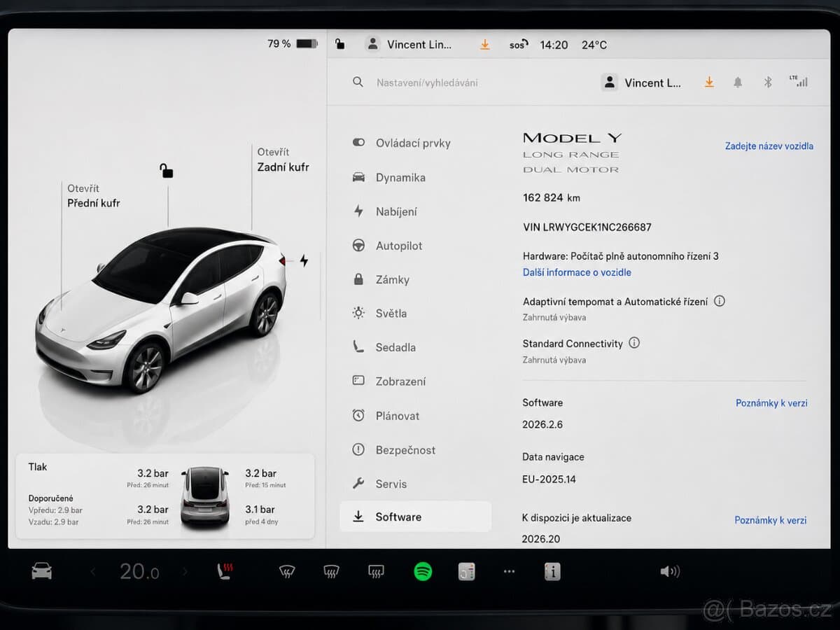Tap download icon beside notification bell
The height and width of the screenshot is (630, 840).
(709, 83)
